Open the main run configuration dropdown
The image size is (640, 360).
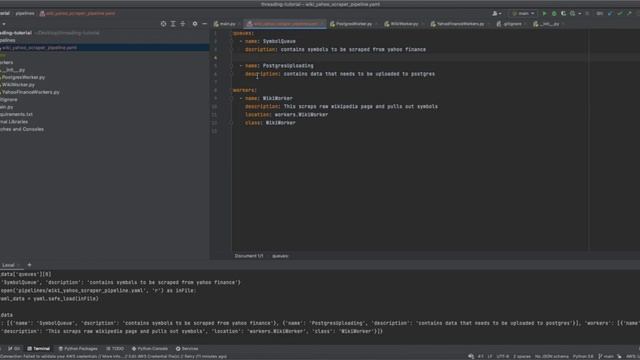pyautogui.click(x=523, y=13)
